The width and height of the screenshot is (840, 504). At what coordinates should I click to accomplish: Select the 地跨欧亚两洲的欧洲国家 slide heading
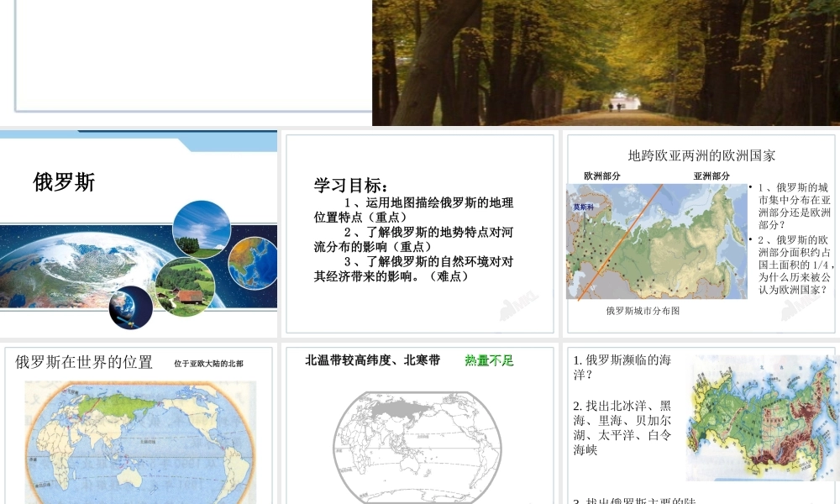701,155
